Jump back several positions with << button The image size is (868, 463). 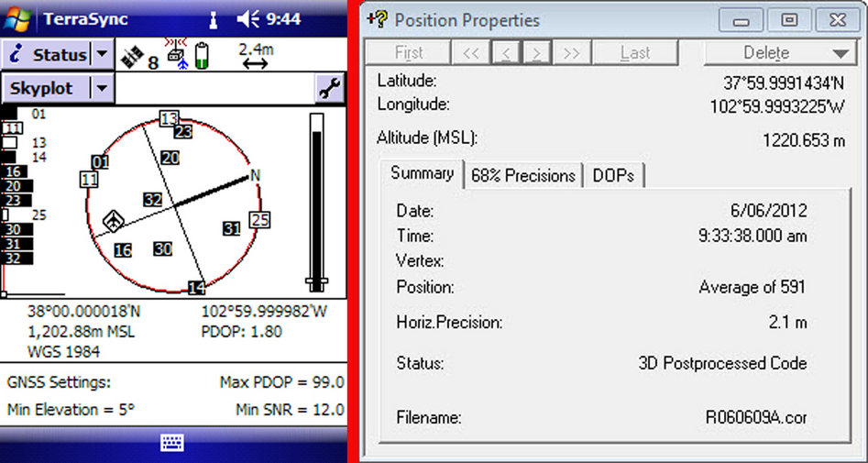click(470, 53)
